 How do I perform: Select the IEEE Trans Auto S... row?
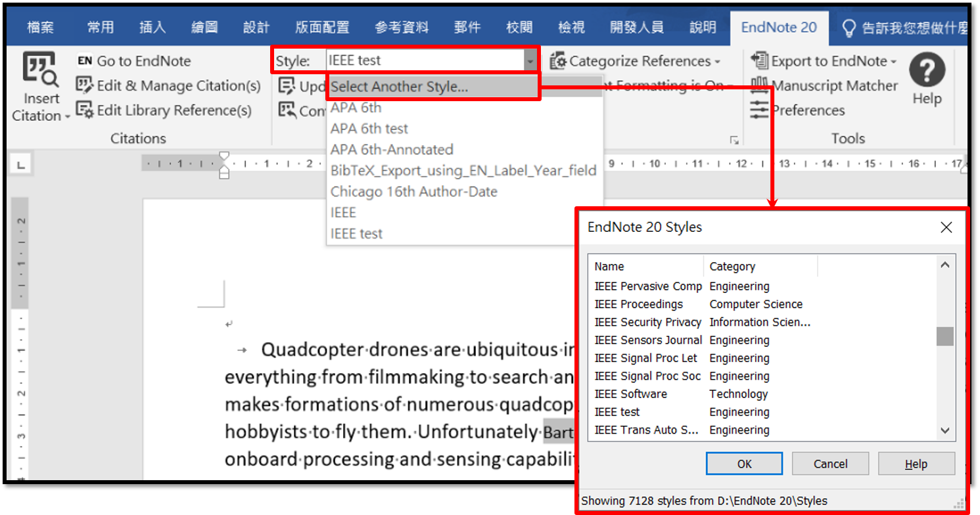click(647, 430)
